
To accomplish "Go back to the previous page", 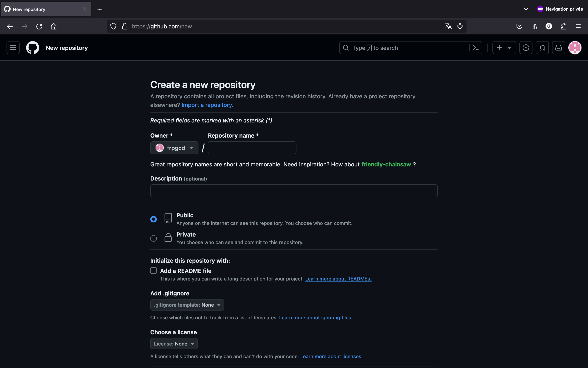I will click(10, 26).
